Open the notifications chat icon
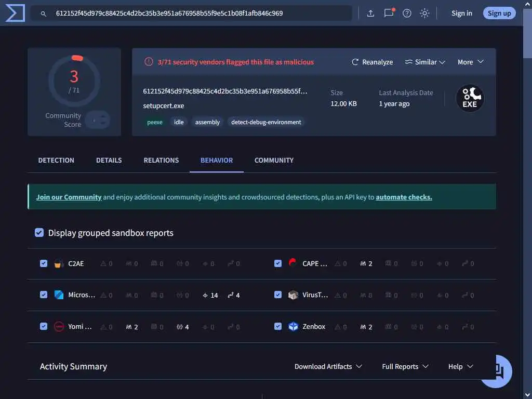Screen dimensions: 532x399 [389, 13]
